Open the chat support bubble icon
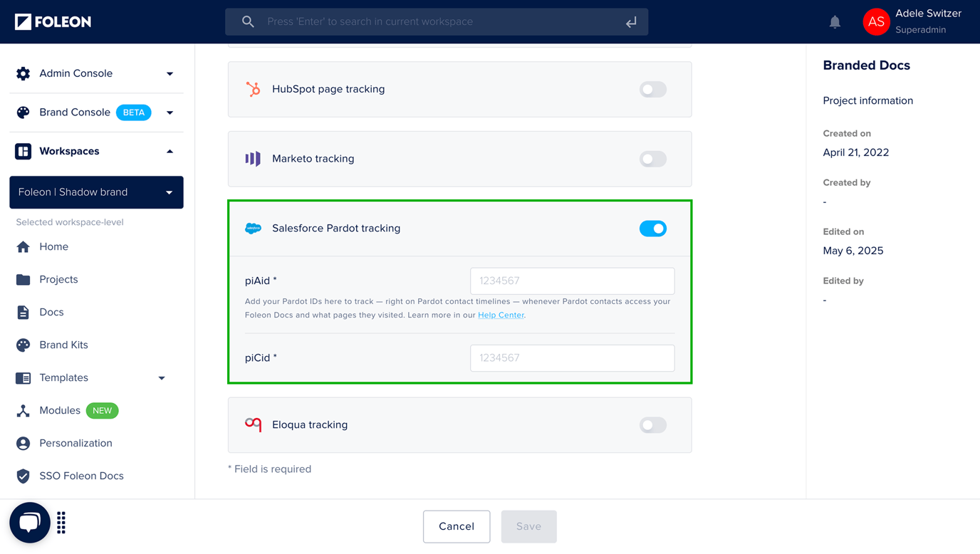980x554 pixels. (29, 522)
